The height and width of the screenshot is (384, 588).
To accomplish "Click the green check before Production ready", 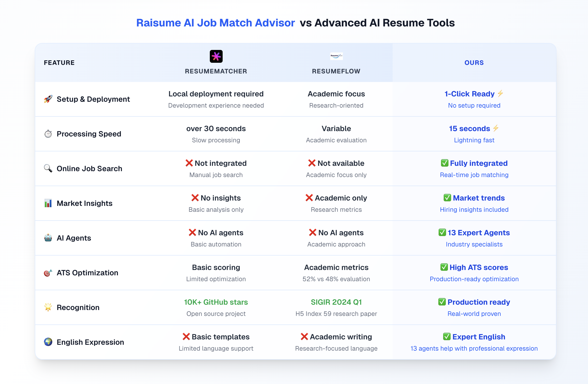I will click(442, 302).
